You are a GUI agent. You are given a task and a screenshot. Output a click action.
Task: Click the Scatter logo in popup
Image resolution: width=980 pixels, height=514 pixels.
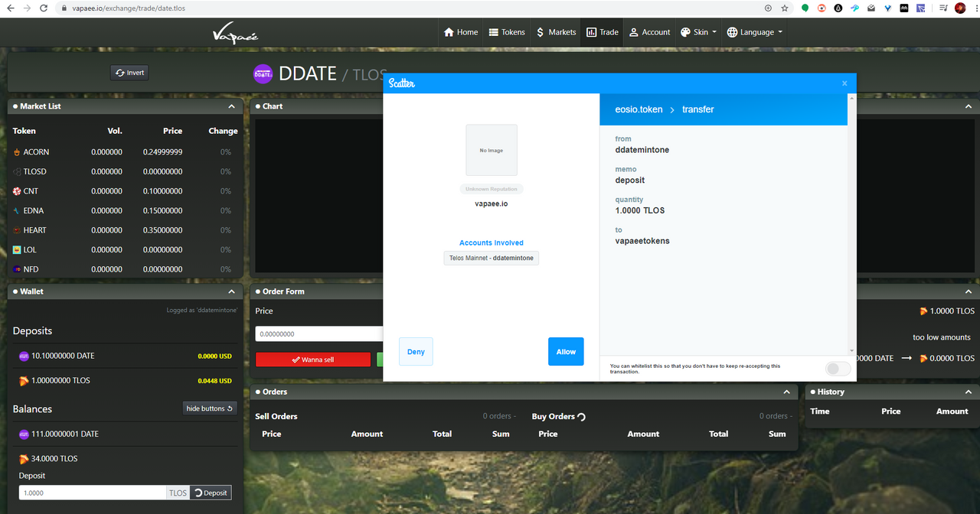click(402, 83)
